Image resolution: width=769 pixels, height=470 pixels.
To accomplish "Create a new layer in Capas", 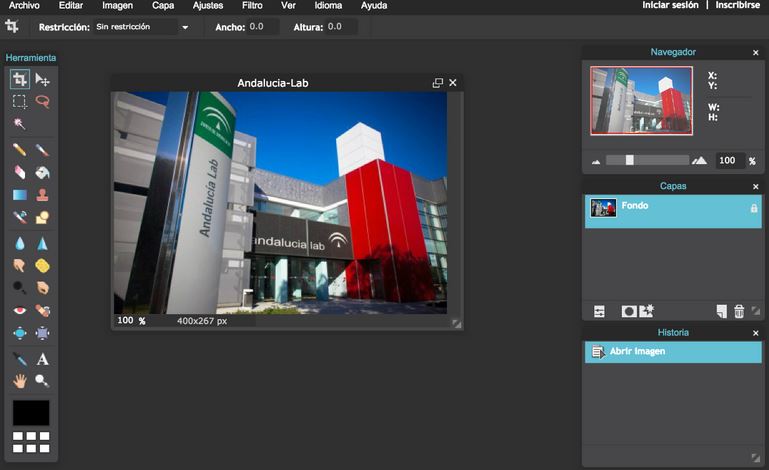I will tap(721, 312).
